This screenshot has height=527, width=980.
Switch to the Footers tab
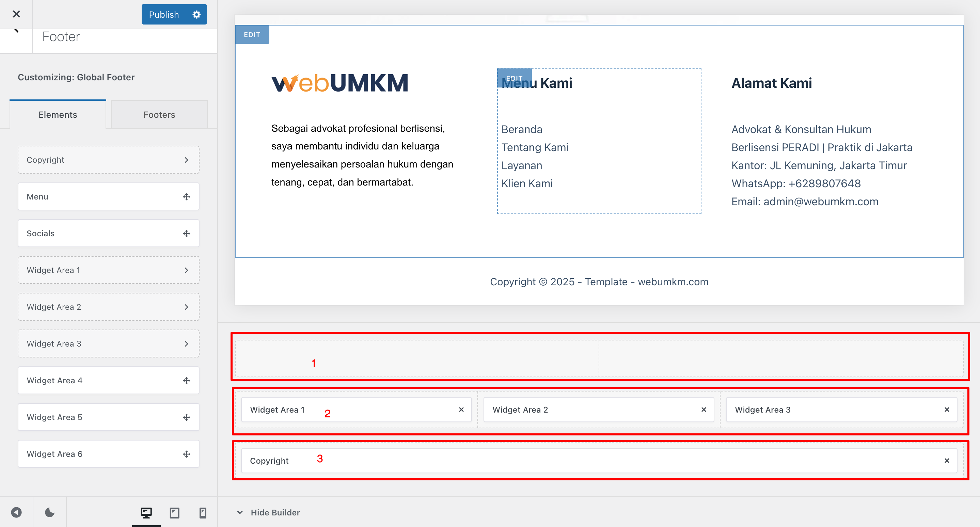click(159, 114)
